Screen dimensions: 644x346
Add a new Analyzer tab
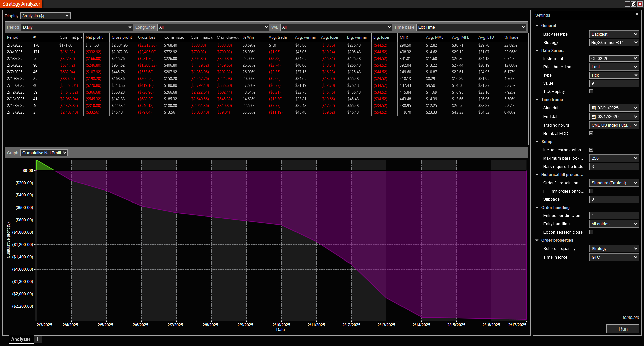click(38, 339)
